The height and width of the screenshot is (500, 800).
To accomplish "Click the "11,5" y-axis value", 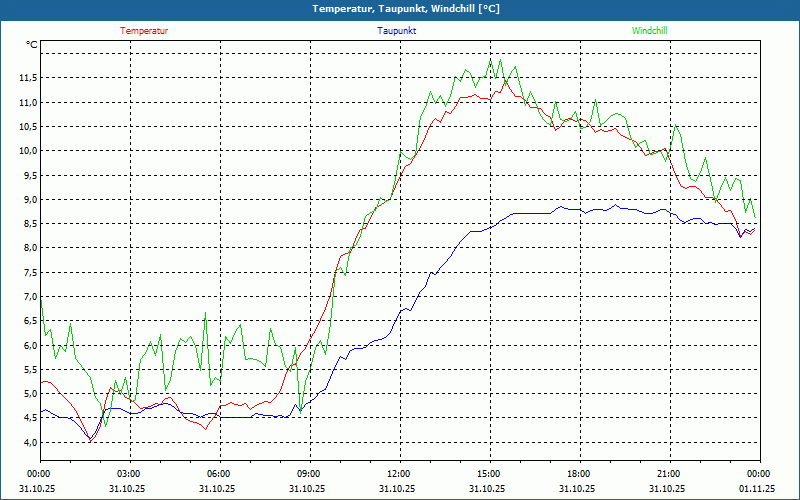I will pos(28,78).
